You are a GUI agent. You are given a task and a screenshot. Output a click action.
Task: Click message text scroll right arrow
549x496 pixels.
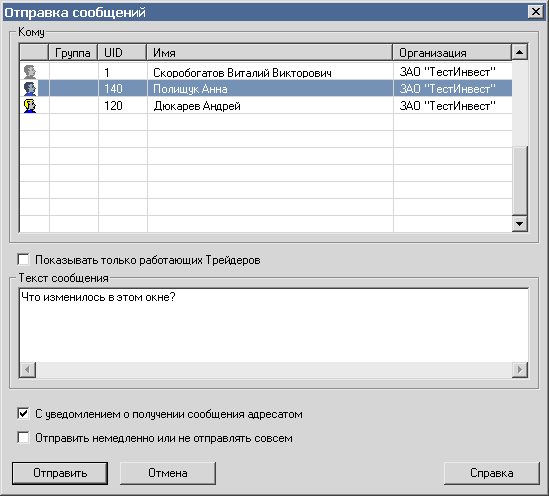(520, 369)
